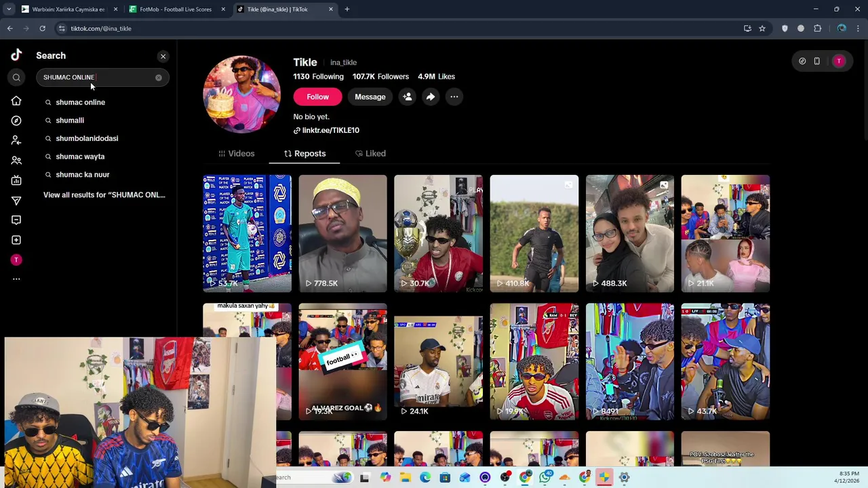Switch to the Liked tab
Image resolution: width=868 pixels, height=488 pixels.
[370, 154]
